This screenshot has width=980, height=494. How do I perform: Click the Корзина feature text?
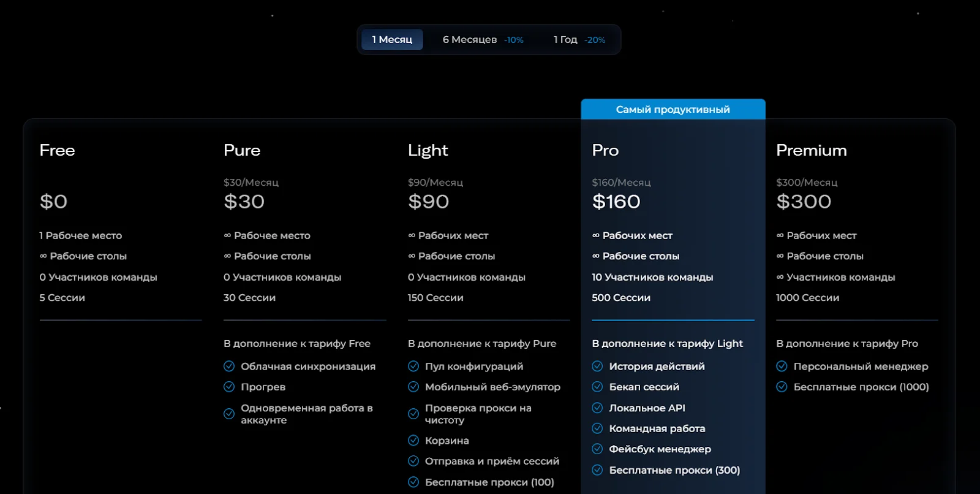447,441
